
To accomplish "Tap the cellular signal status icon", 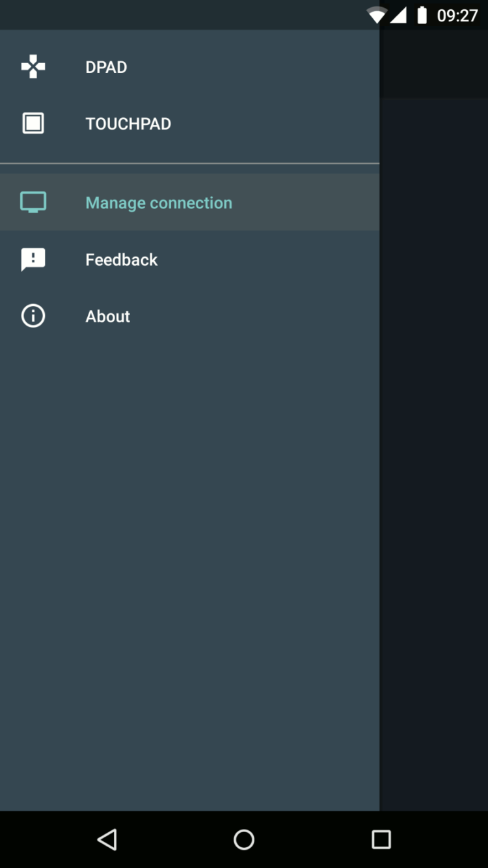I will (x=398, y=16).
